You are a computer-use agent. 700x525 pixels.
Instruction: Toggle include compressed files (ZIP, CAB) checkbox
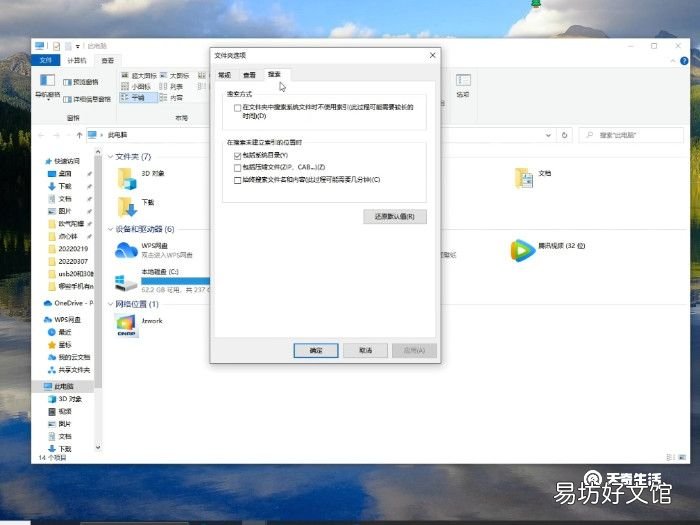238,168
